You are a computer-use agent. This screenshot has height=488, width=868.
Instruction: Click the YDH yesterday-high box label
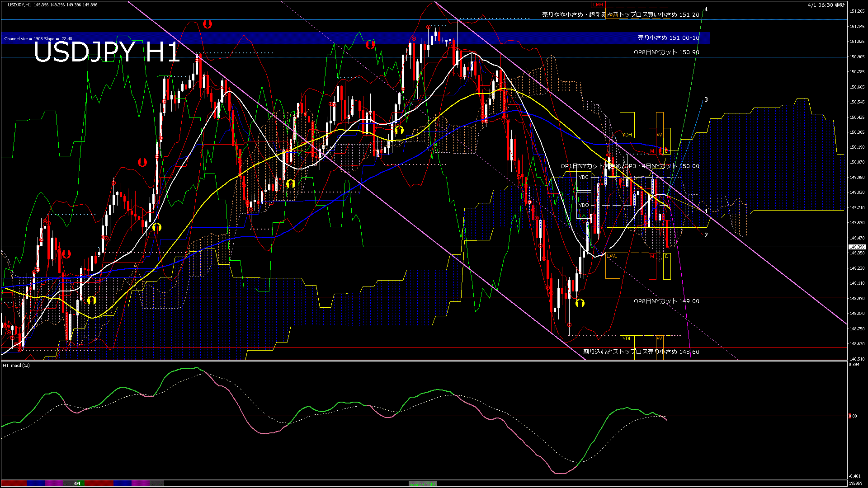point(627,135)
